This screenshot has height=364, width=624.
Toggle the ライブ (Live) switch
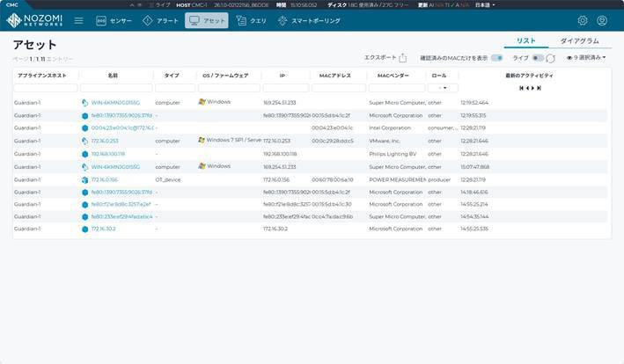(538, 58)
